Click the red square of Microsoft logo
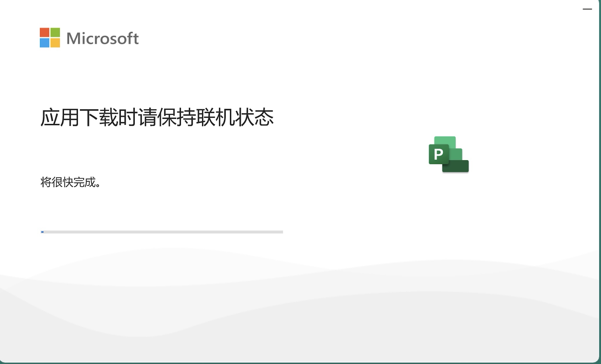Screen dimensions: 601x364 (x=45, y=32)
